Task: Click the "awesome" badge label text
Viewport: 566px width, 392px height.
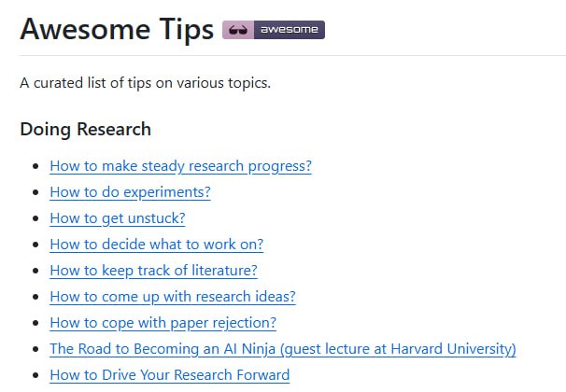Action: 289,30
